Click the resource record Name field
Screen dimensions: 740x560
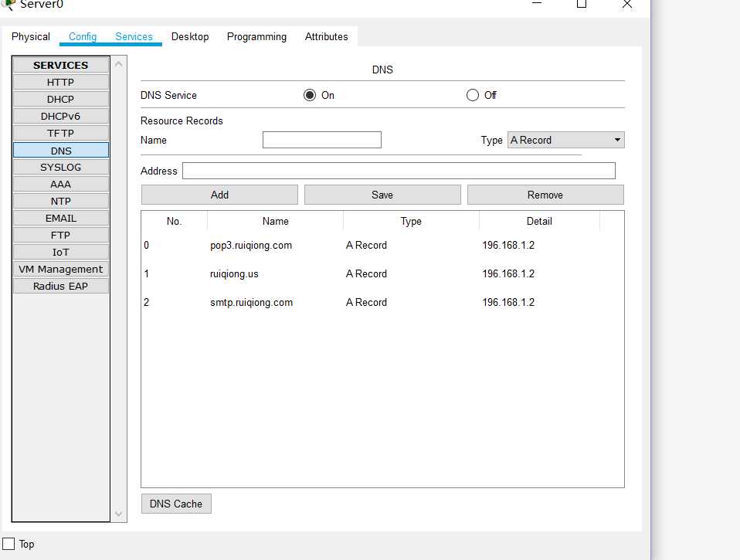(x=322, y=140)
